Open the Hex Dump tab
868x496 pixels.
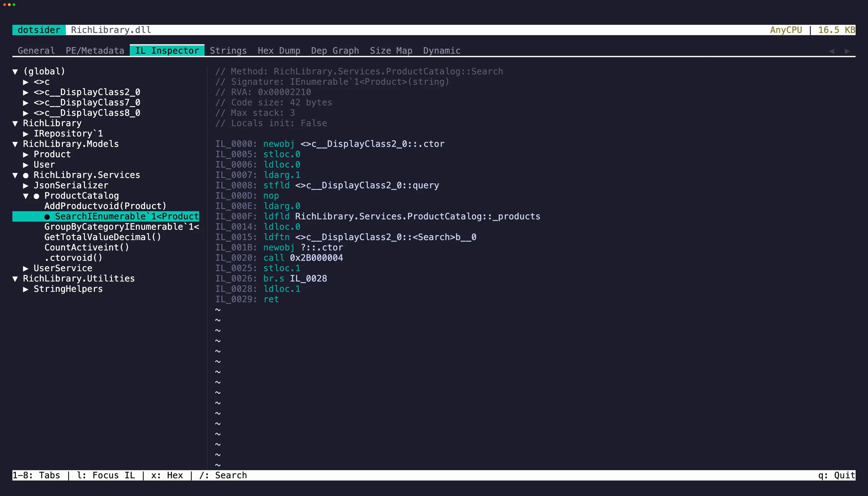[x=279, y=51]
